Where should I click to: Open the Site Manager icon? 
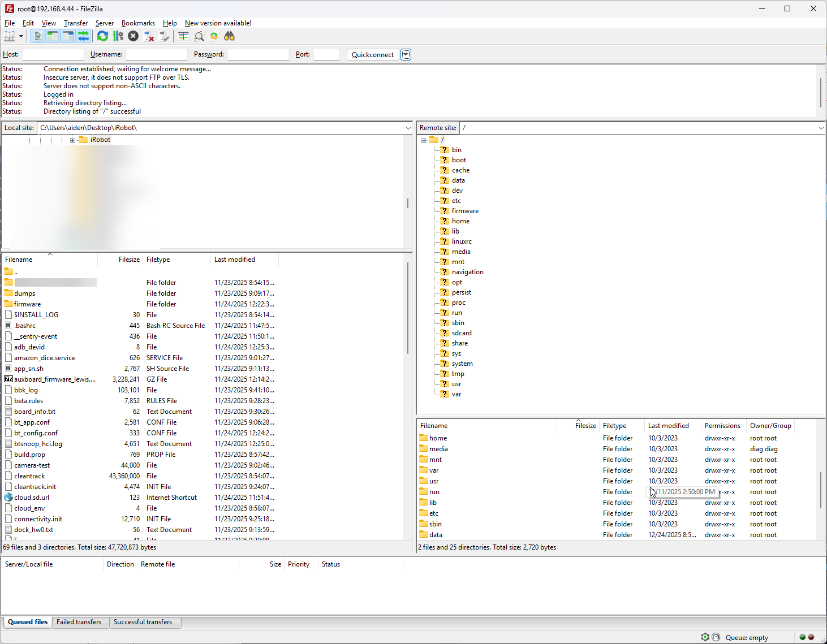point(10,36)
